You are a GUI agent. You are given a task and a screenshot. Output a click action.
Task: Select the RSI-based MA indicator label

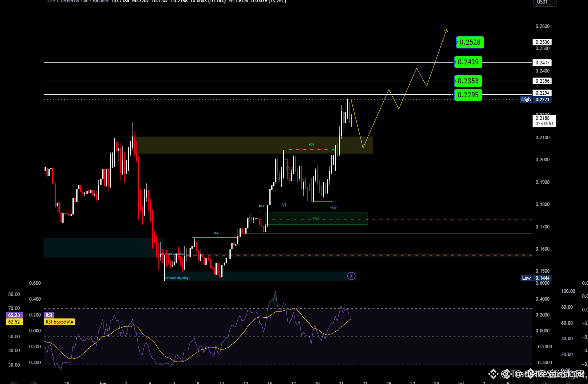click(59, 322)
